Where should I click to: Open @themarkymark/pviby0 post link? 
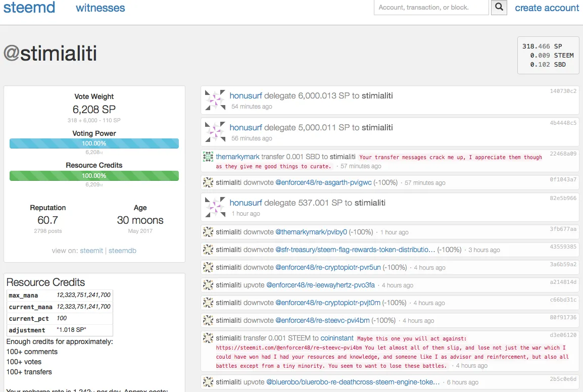pyautogui.click(x=311, y=232)
